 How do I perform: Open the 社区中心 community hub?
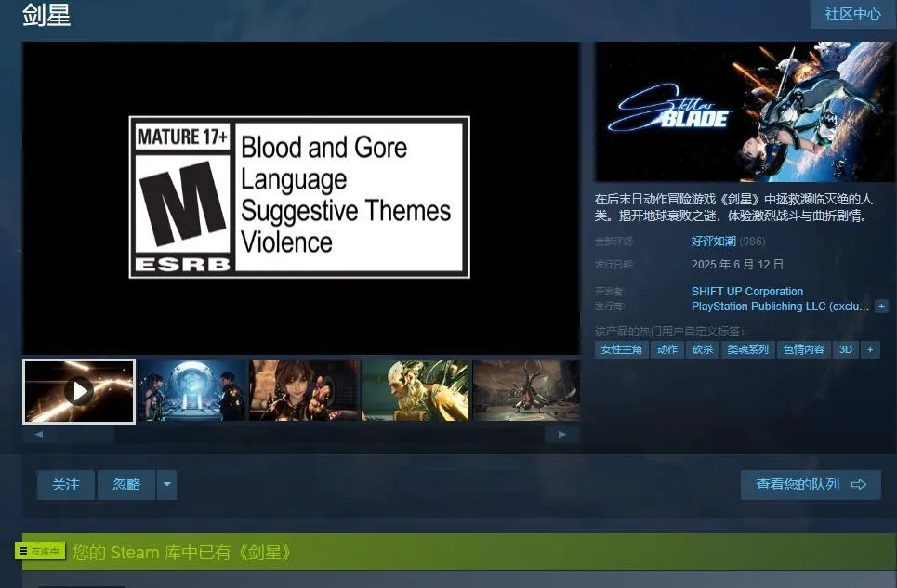[852, 14]
